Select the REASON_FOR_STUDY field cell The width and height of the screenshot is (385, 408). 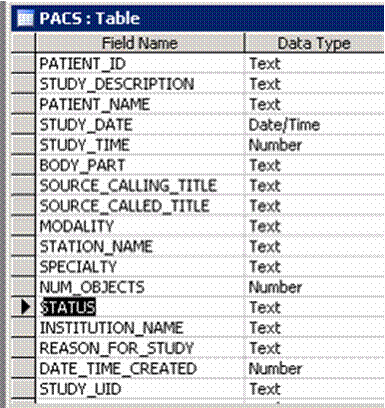pyautogui.click(x=140, y=348)
